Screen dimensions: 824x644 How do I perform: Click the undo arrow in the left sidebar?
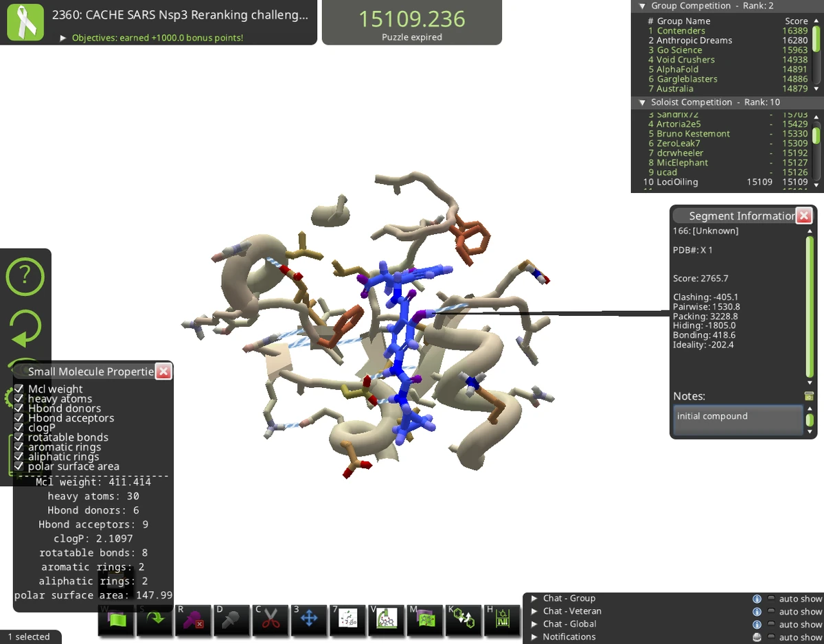point(25,328)
